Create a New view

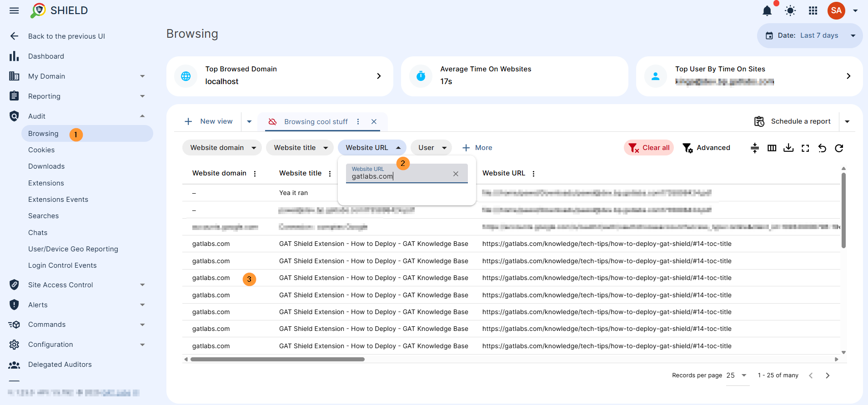point(209,121)
